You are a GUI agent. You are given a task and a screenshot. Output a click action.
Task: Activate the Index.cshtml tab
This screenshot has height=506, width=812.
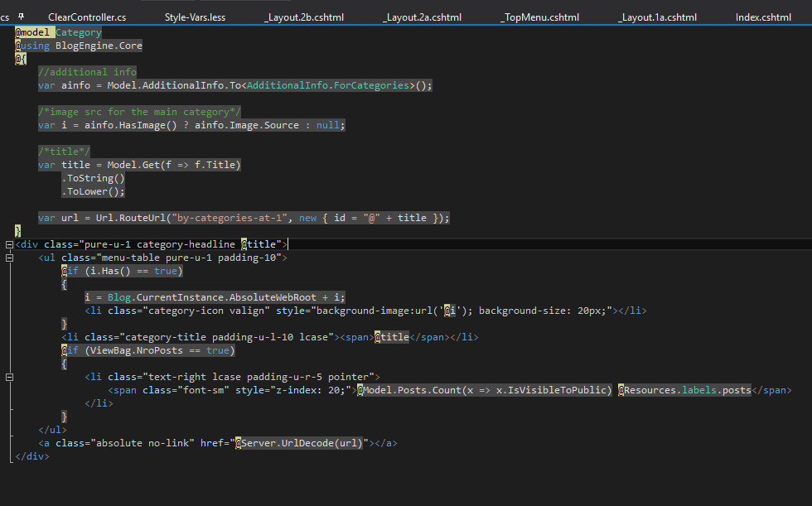point(763,17)
